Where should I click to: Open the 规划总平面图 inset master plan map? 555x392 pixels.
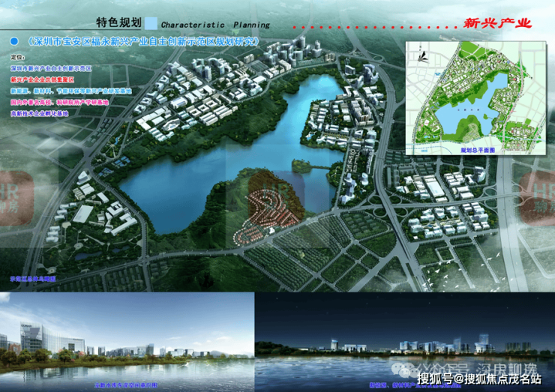(x=475, y=98)
